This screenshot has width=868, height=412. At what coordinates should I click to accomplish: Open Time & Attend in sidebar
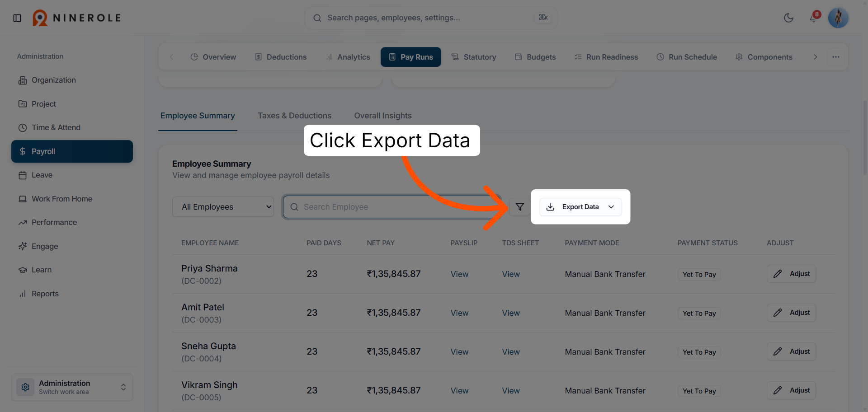click(72, 127)
